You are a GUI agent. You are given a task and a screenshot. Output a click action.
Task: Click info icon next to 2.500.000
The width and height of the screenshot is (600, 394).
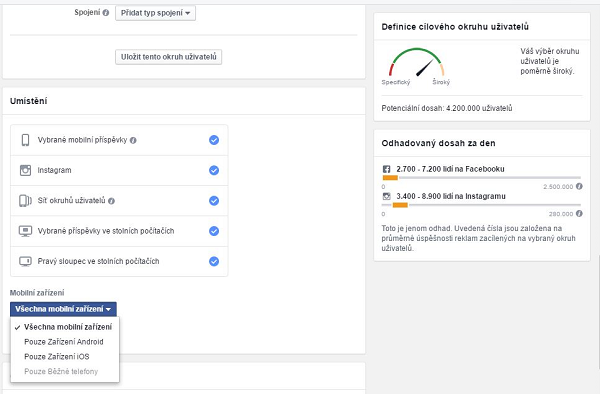point(579,186)
